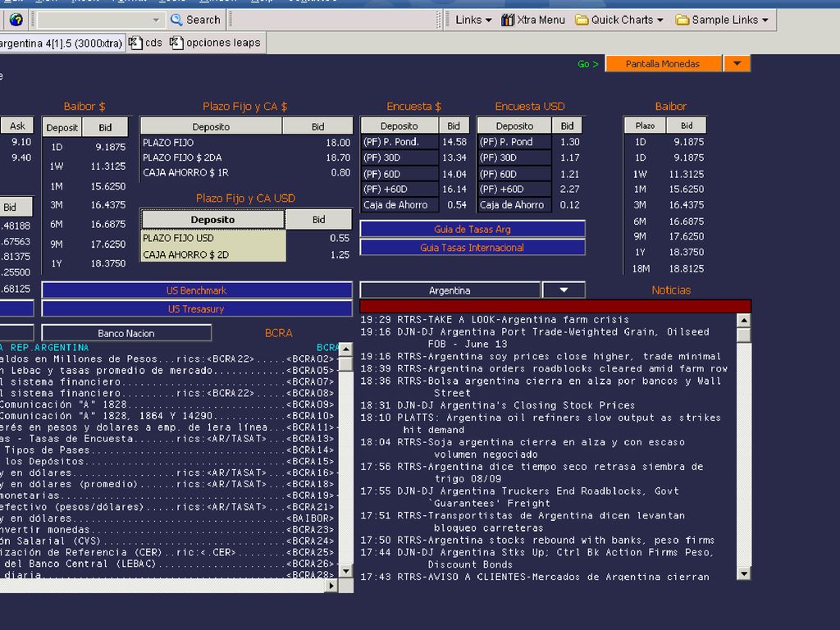
Task: Select the PLAZO FIJO $ 2DA row
Action: click(x=246, y=157)
